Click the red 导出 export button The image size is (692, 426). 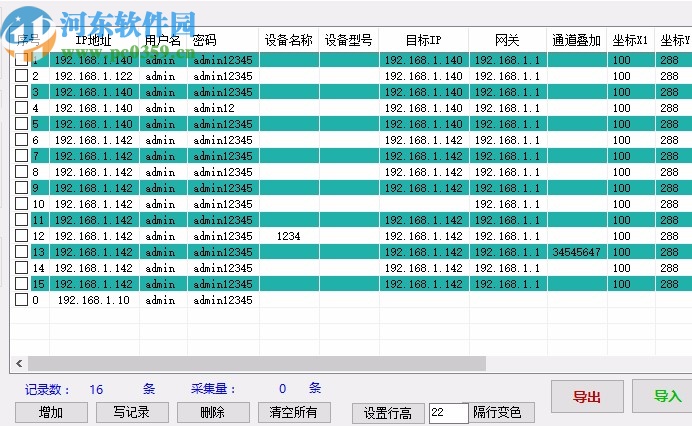click(x=587, y=396)
